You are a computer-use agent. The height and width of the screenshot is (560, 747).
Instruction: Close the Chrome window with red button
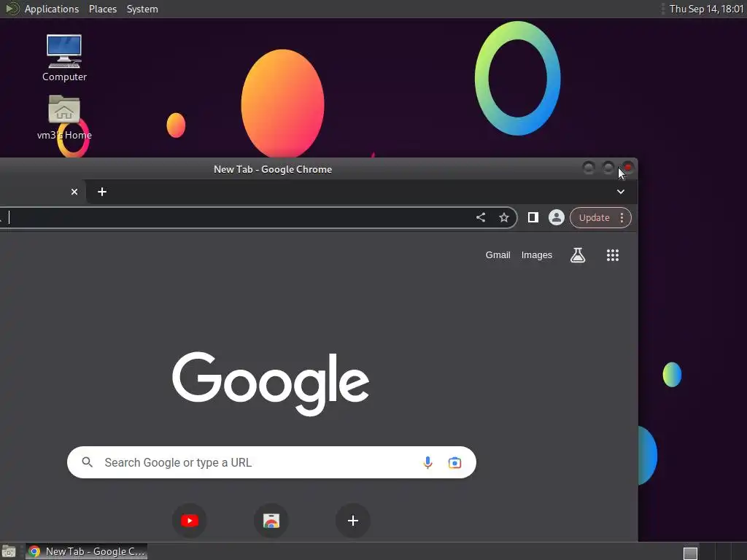(x=628, y=168)
